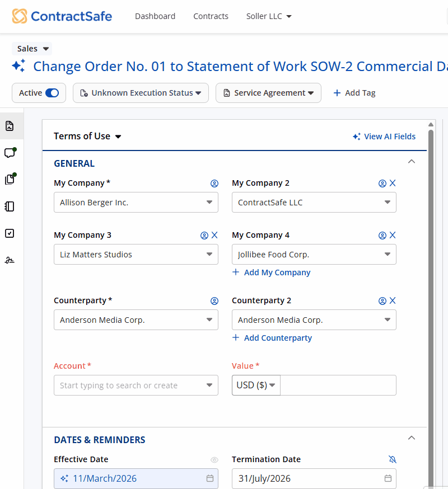
Task: Open the comments icon in left sidebar
Action: coord(10,153)
